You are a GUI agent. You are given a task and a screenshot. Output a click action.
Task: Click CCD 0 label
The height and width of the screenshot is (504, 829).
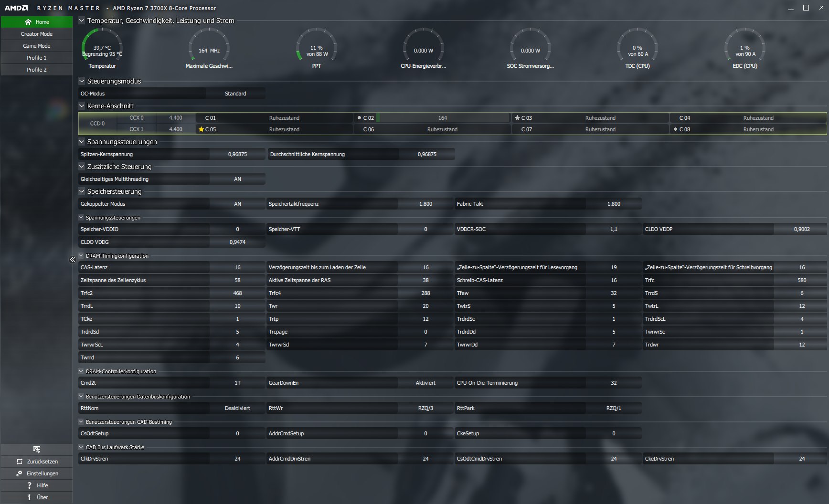tap(97, 124)
